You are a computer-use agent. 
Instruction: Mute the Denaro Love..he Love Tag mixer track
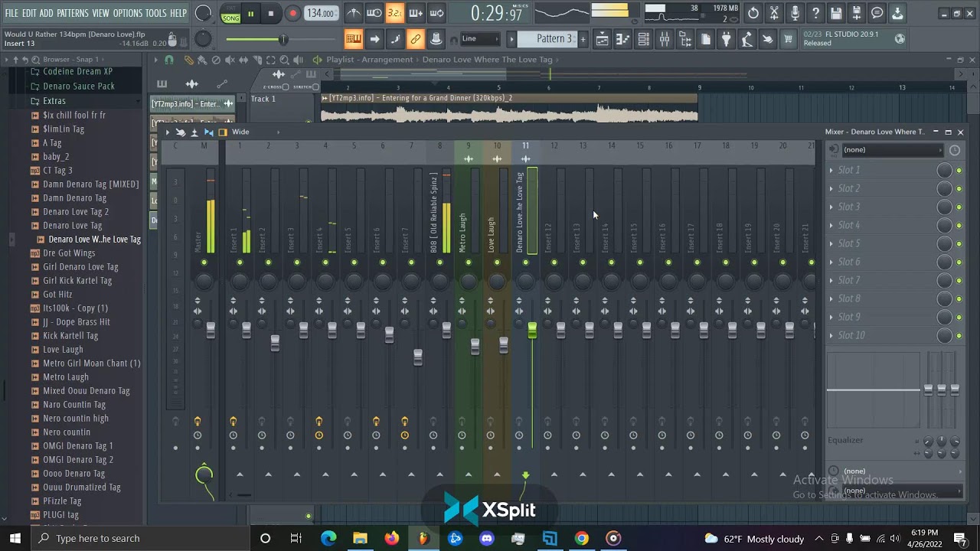pyautogui.click(x=525, y=262)
